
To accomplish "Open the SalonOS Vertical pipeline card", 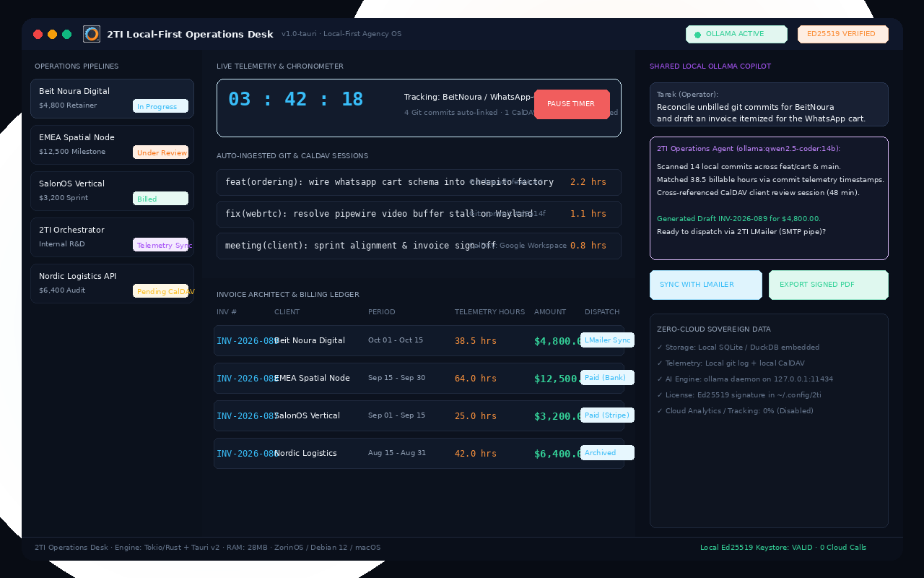I will click(112, 191).
